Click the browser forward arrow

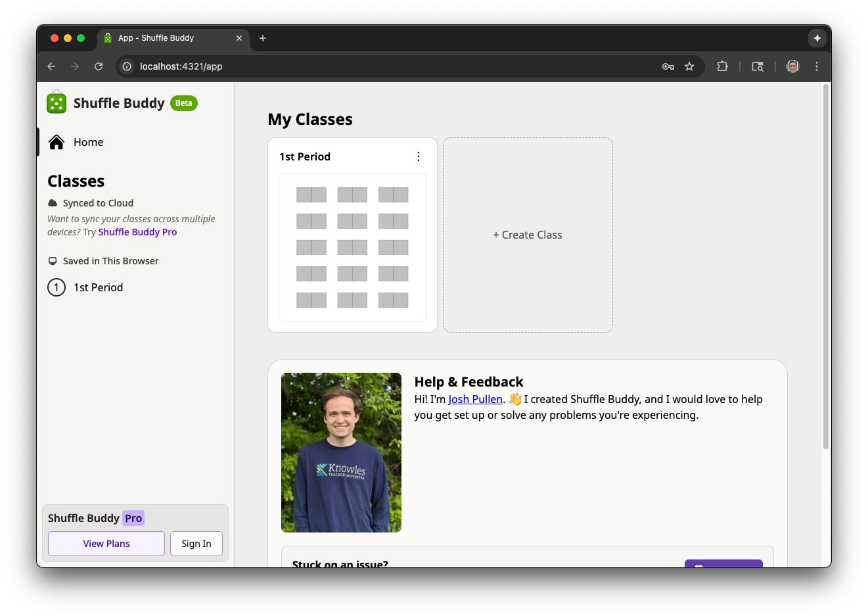[75, 66]
